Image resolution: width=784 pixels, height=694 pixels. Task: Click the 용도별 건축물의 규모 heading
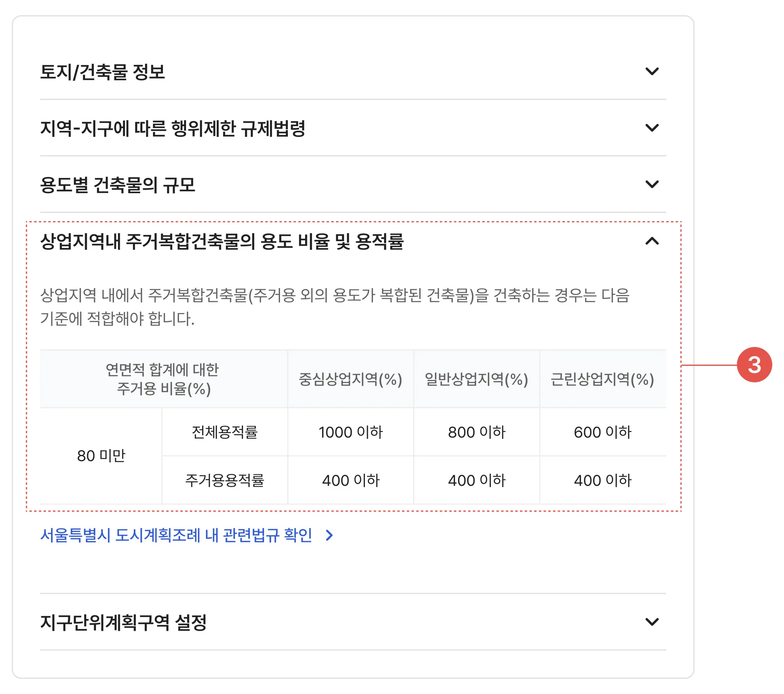118,185
